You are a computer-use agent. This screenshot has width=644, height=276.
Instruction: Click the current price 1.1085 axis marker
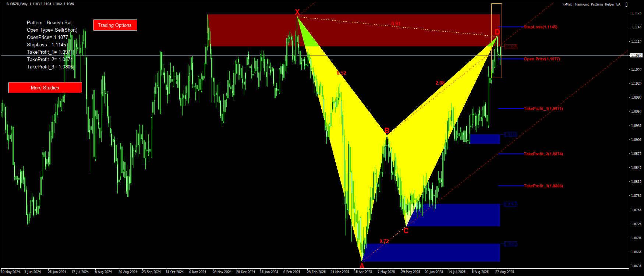636,56
